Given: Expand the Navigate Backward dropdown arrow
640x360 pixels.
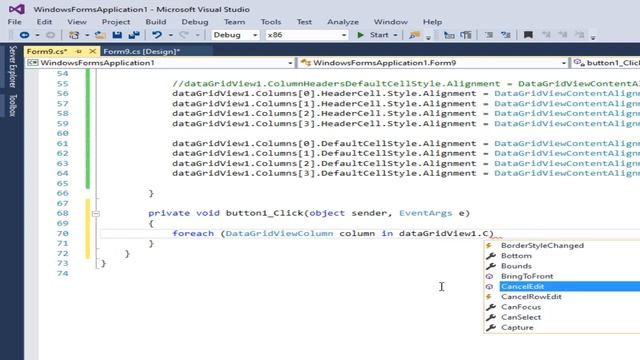Looking at the screenshot, I should 37,36.
